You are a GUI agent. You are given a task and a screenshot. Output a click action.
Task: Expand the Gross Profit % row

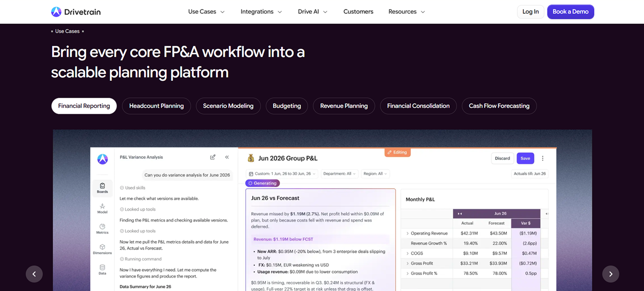pos(407,274)
